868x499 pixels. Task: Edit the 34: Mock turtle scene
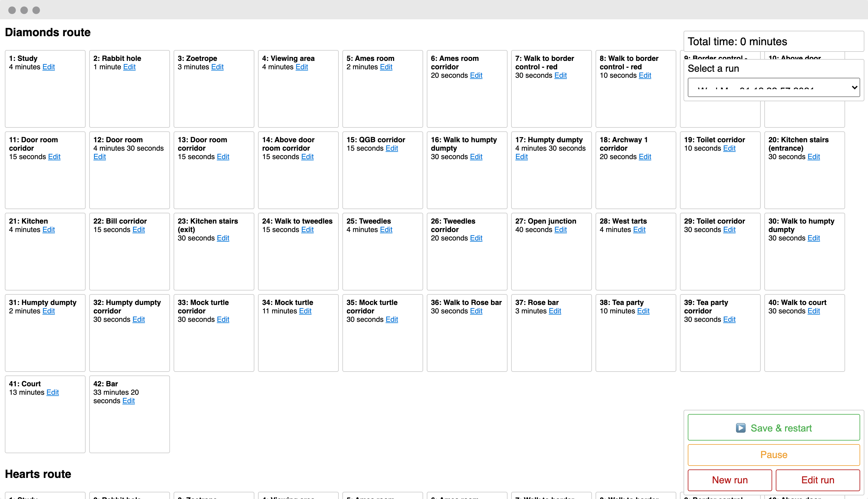coord(305,311)
